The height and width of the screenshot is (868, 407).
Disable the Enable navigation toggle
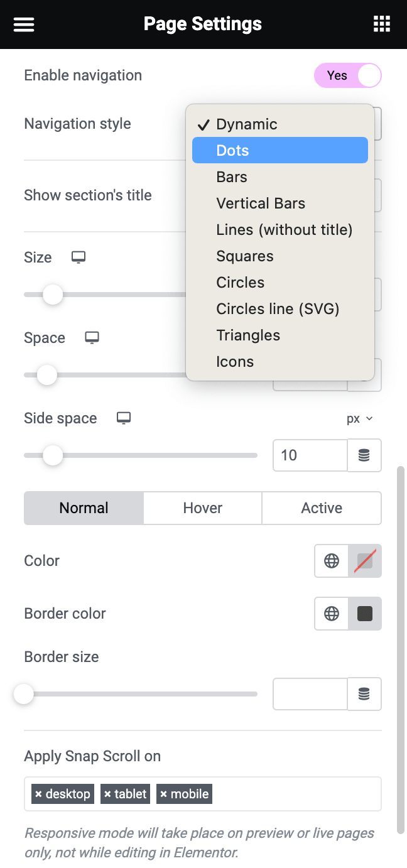click(347, 75)
